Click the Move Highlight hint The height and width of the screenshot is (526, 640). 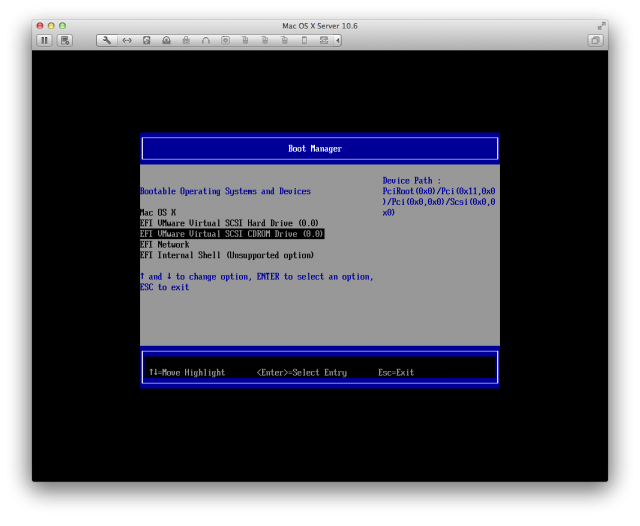(x=187, y=373)
